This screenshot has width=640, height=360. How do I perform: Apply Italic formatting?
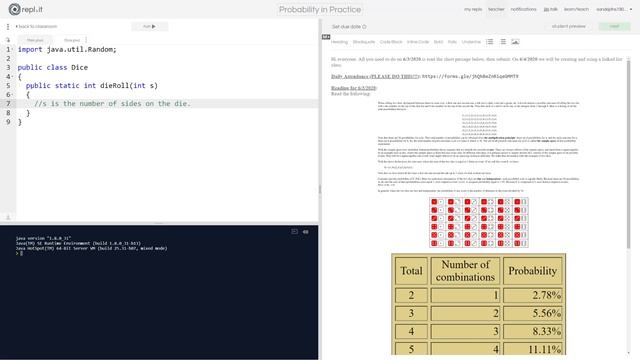coord(452,42)
